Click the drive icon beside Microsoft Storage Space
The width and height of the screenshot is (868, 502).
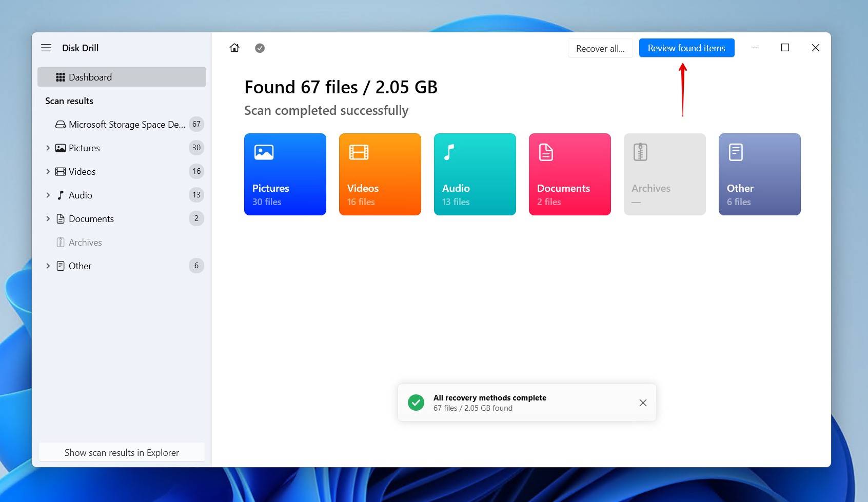pyautogui.click(x=60, y=124)
